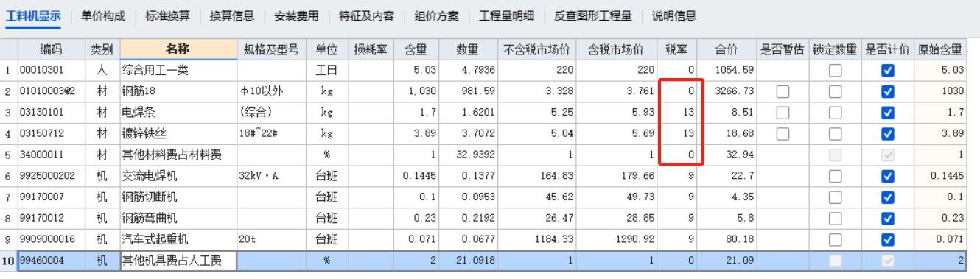Select the 换算信息 tab
The image size is (980, 279).
tap(231, 15)
